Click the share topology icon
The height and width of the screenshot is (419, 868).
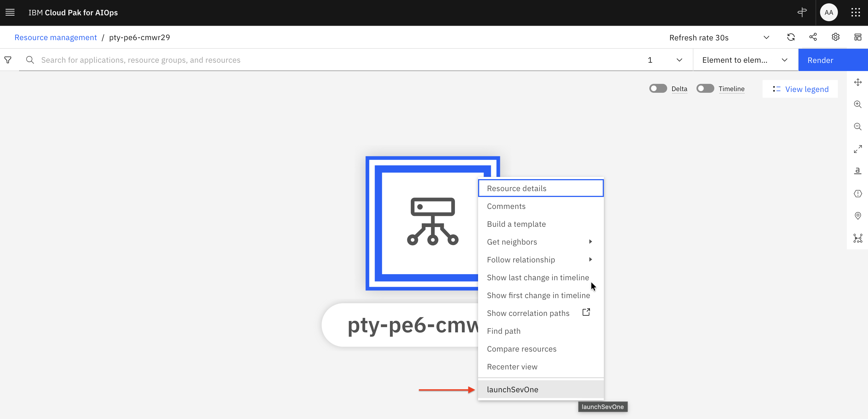pos(813,37)
